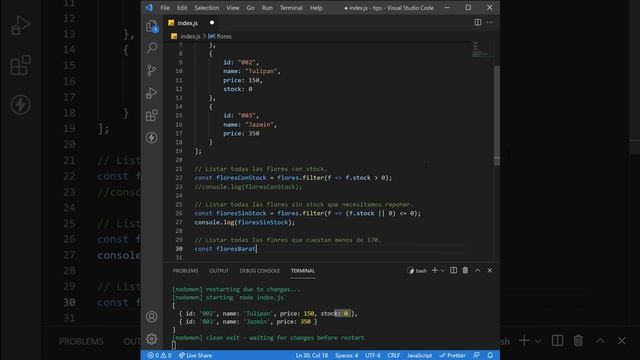
Task: Open the Search view in activity bar
Action: pos(152,48)
